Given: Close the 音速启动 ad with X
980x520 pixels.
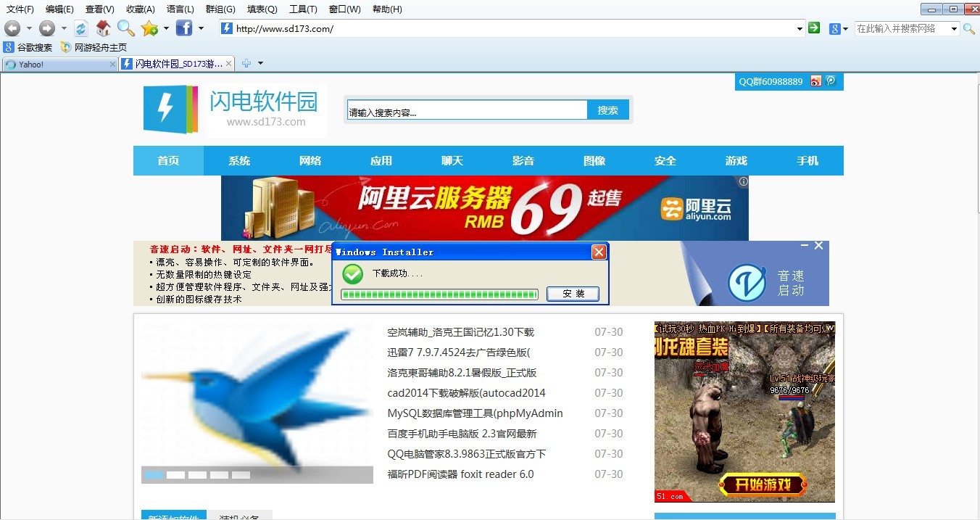Looking at the screenshot, I should point(818,246).
